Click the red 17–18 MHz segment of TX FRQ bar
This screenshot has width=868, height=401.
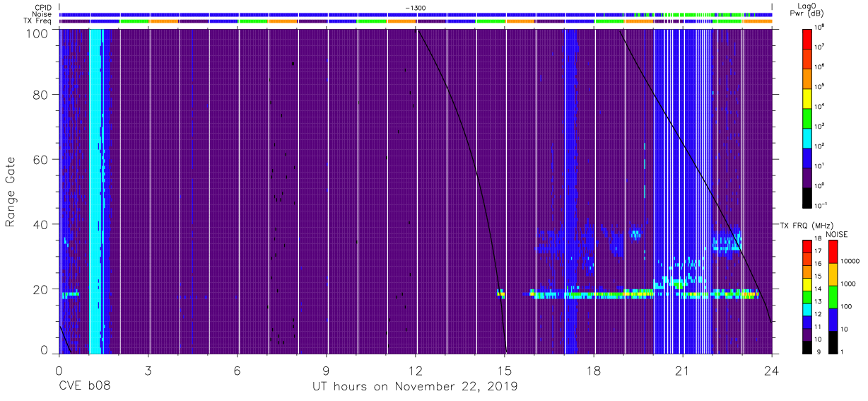pyautogui.click(x=807, y=247)
